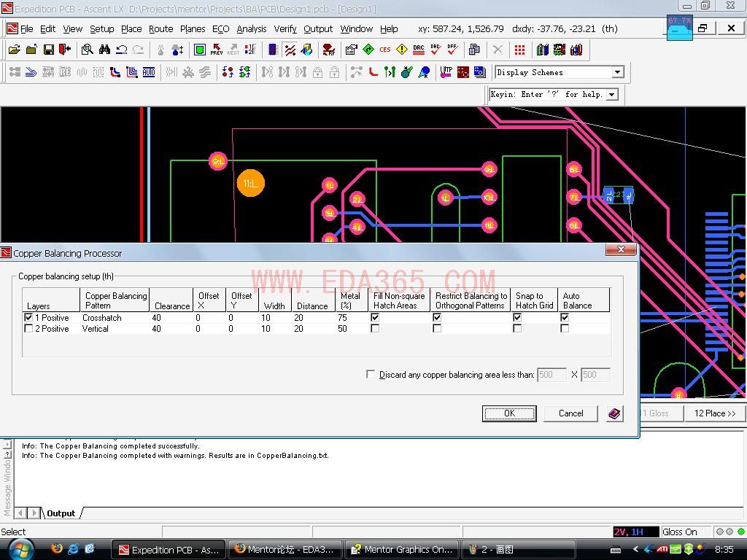Open the Analysis menu

(251, 28)
